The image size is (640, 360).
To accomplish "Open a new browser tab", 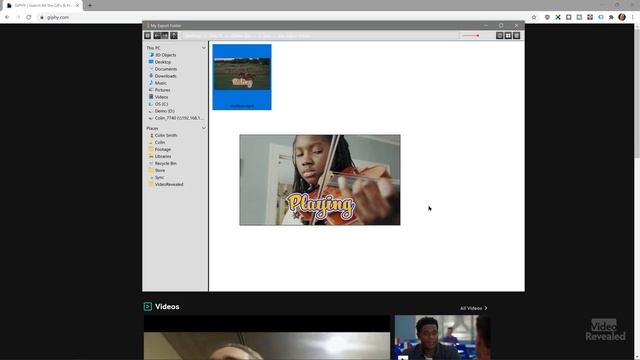I will tap(90, 6).
